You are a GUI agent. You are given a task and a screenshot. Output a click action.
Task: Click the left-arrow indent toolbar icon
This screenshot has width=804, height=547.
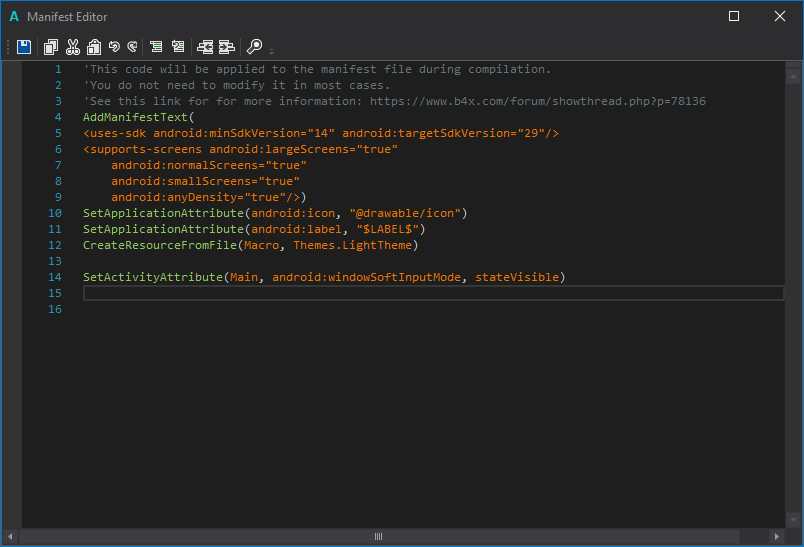205,46
